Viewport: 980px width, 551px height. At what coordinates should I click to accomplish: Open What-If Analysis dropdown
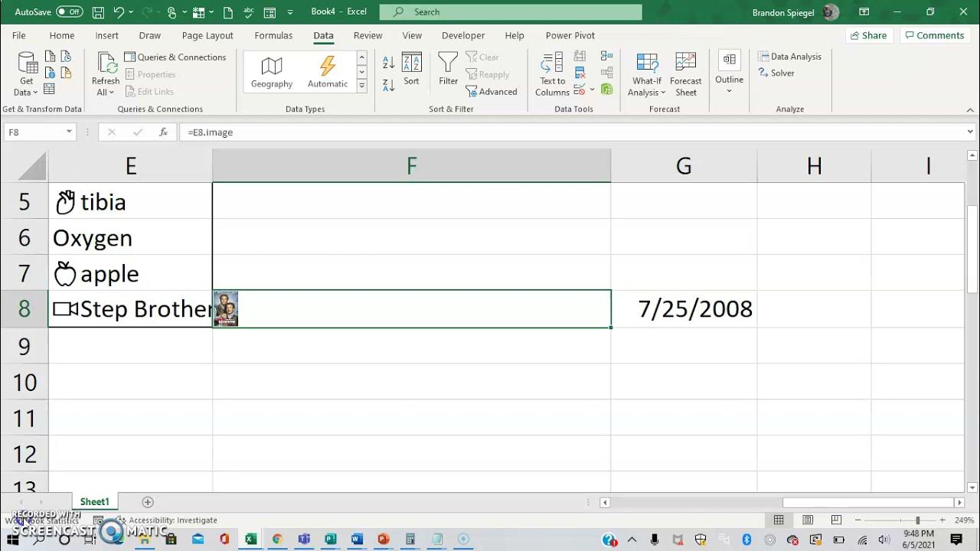click(647, 75)
